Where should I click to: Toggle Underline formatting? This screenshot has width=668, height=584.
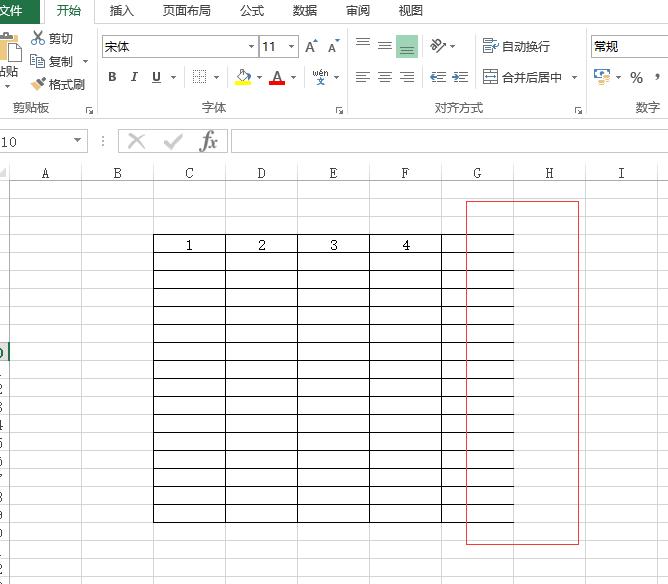tap(156, 77)
